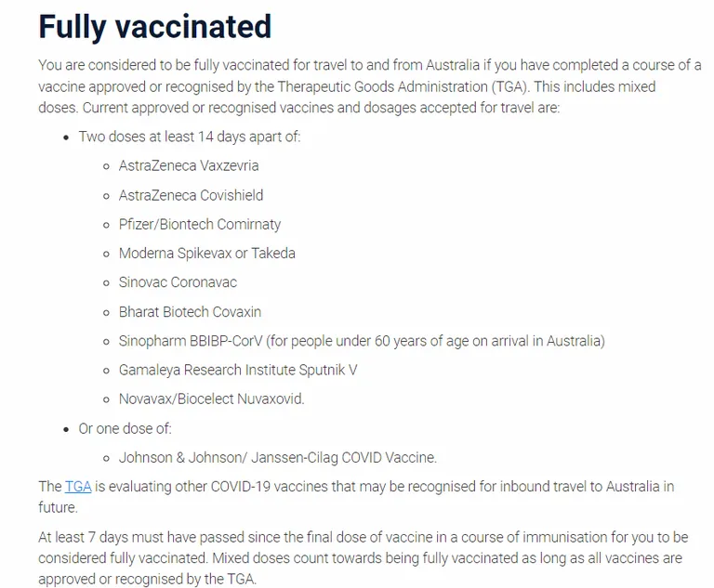Select the Gamaleya Research Institute Sputnik V entry
This screenshot has width=714, height=588.
coord(238,370)
